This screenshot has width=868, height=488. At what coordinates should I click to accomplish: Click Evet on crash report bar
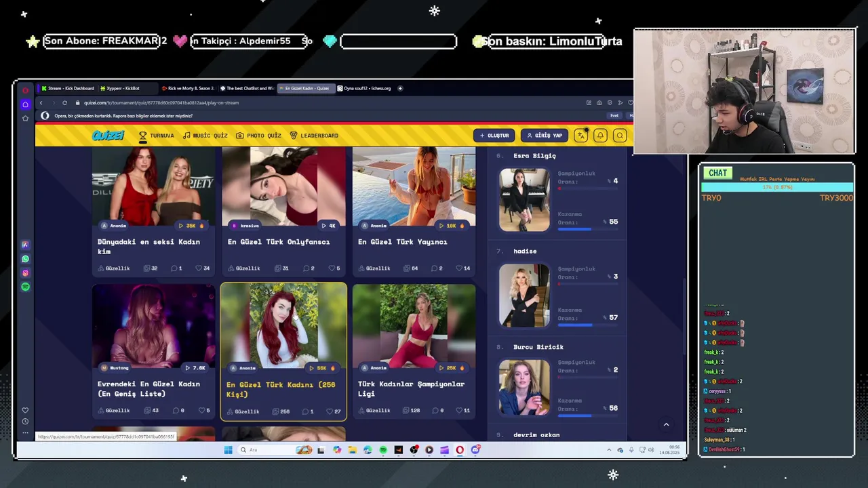[x=614, y=116]
